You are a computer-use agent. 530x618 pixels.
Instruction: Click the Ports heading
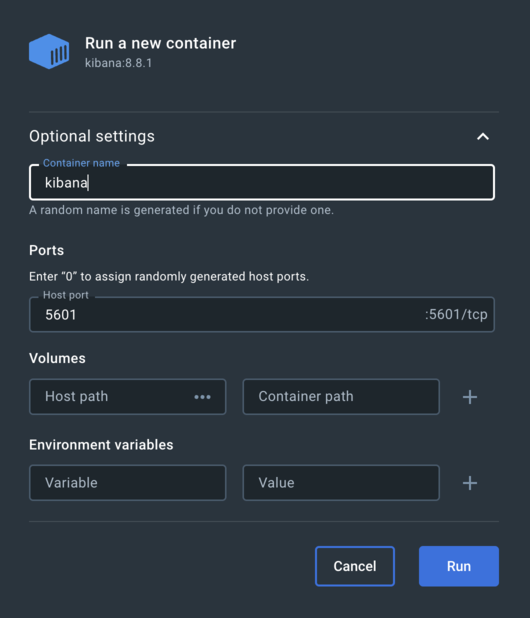46,251
